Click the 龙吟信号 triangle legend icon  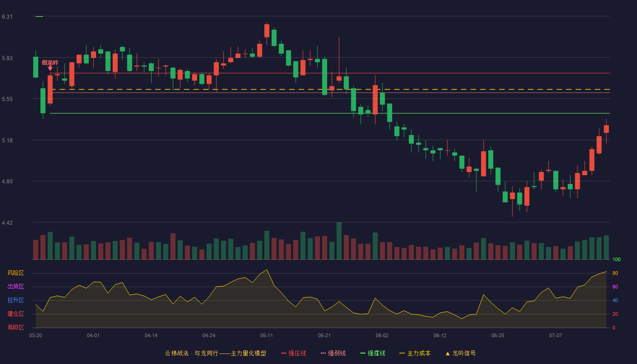448,353
